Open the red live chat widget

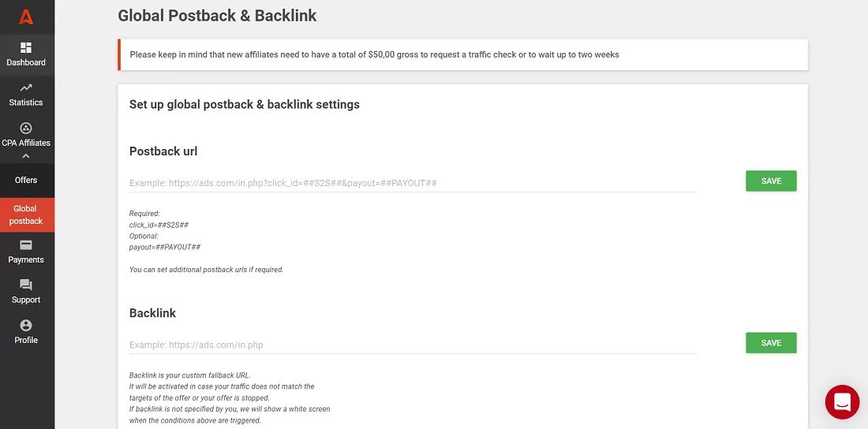tap(842, 402)
